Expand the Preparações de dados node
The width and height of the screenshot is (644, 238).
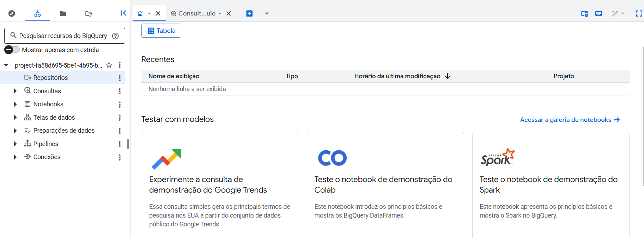15,131
